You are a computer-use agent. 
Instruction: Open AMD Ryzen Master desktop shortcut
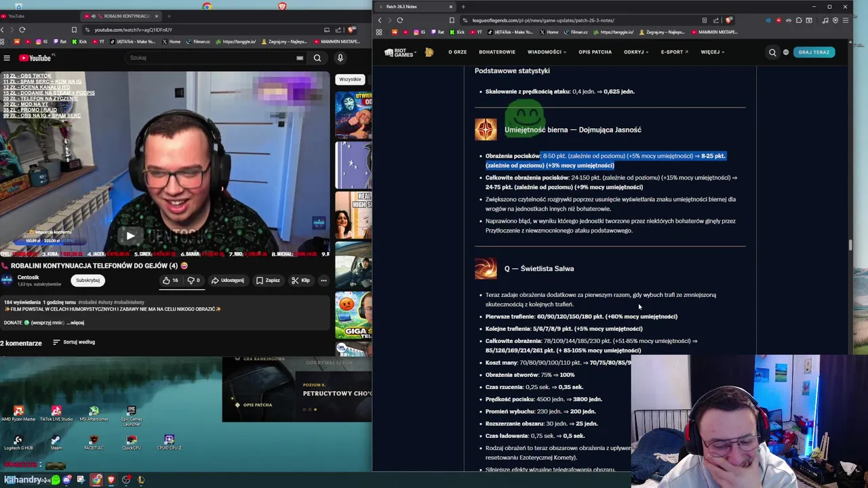(x=18, y=414)
